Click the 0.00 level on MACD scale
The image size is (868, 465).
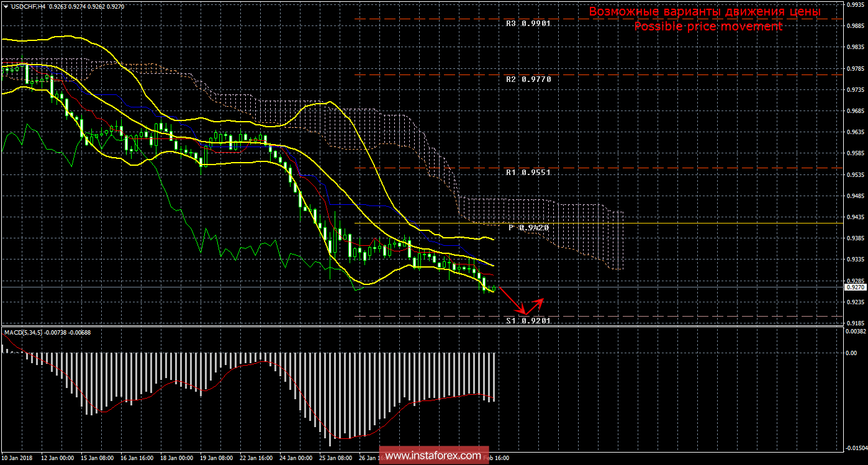click(851, 353)
